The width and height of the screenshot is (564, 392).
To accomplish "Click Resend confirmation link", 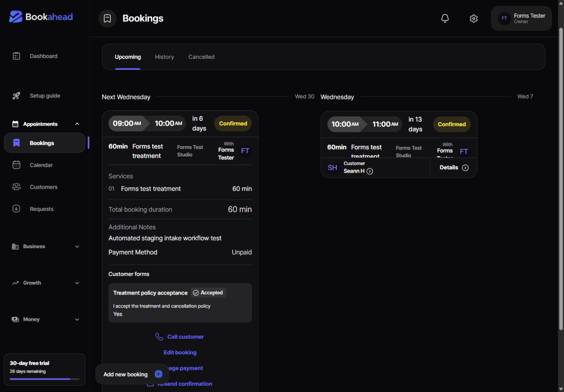I will click(184, 384).
